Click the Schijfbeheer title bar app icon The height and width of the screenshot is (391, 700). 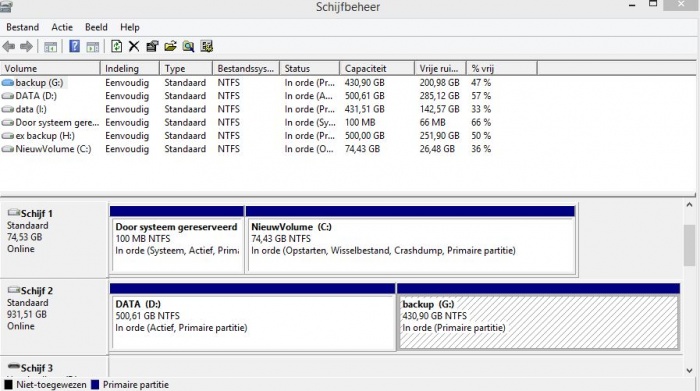pos(6,6)
